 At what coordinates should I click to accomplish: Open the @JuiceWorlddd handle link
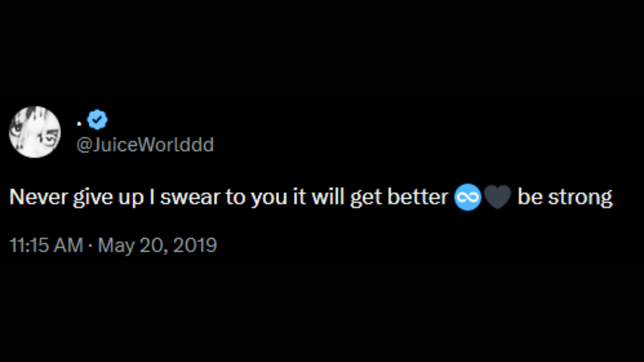[145, 145]
